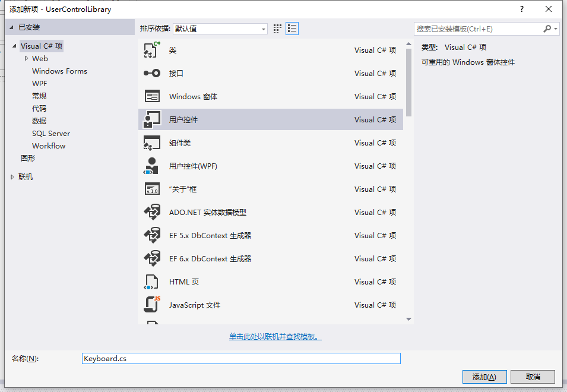Select the 组件类 template icon
Viewport: 567px width, 392px height.
pyautogui.click(x=152, y=143)
